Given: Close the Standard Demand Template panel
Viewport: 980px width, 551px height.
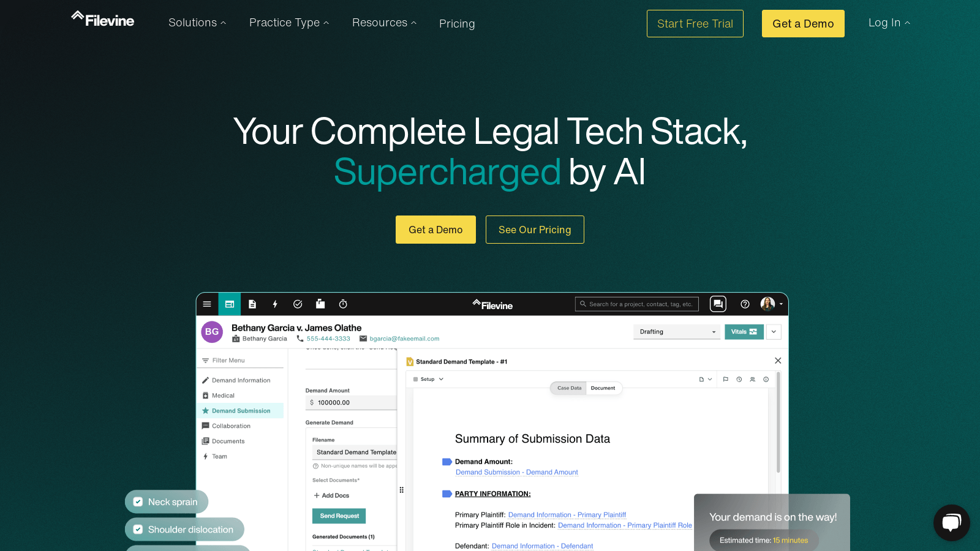Looking at the screenshot, I should click(x=778, y=361).
